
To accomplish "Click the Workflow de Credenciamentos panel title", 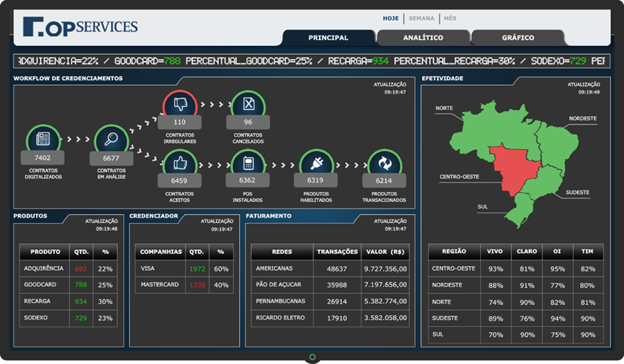I will point(68,78).
